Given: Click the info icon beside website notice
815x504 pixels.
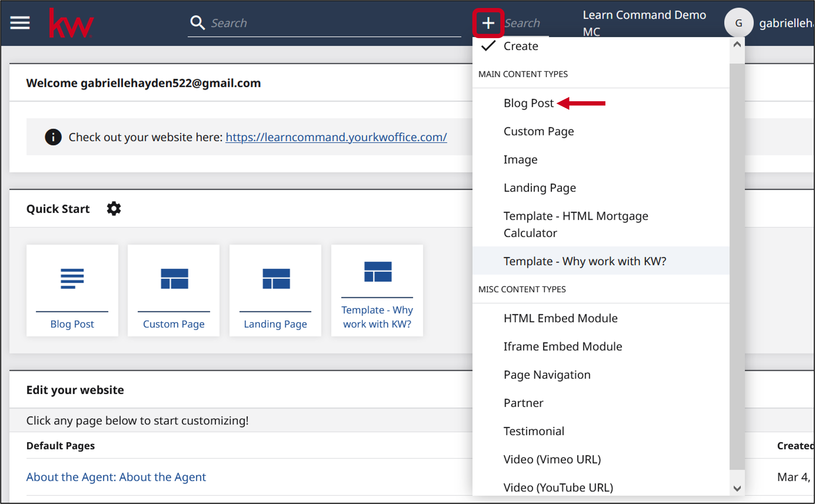Looking at the screenshot, I should (x=53, y=137).
